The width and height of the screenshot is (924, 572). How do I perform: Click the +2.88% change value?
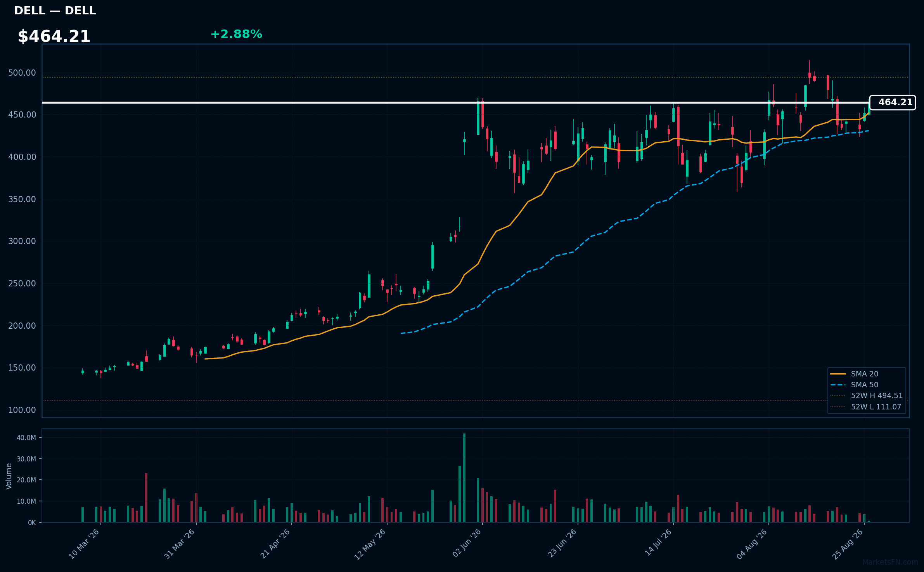(236, 34)
